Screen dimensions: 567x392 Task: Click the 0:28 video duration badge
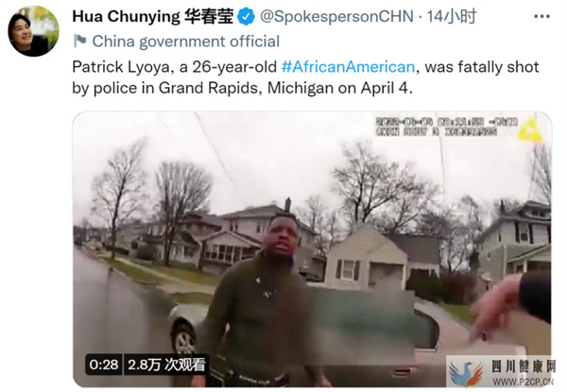pyautogui.click(x=104, y=365)
